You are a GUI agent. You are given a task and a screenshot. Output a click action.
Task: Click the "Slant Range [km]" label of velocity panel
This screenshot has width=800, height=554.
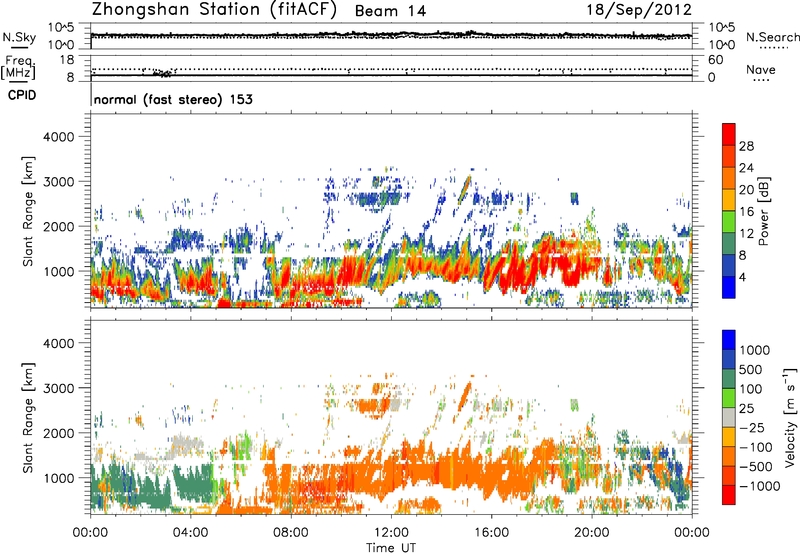click(x=28, y=417)
